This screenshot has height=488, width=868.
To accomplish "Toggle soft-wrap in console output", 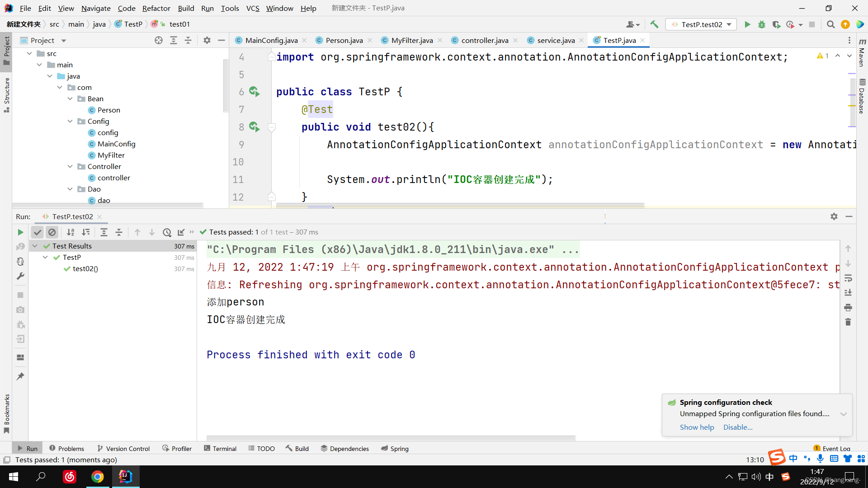I will (x=848, y=278).
